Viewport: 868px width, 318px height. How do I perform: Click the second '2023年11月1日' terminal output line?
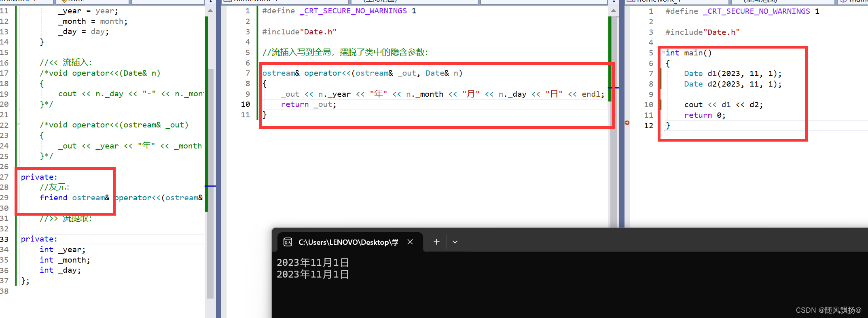click(x=313, y=274)
